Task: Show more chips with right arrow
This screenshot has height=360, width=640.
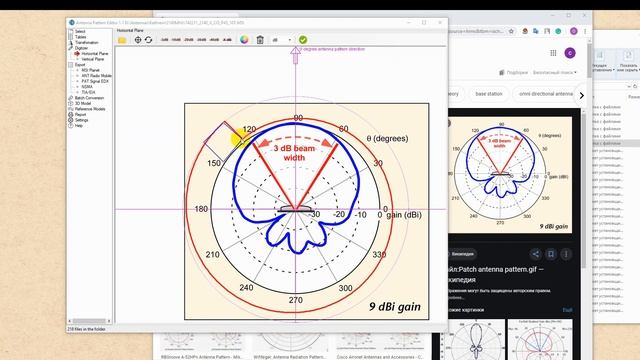Action: click(x=582, y=96)
